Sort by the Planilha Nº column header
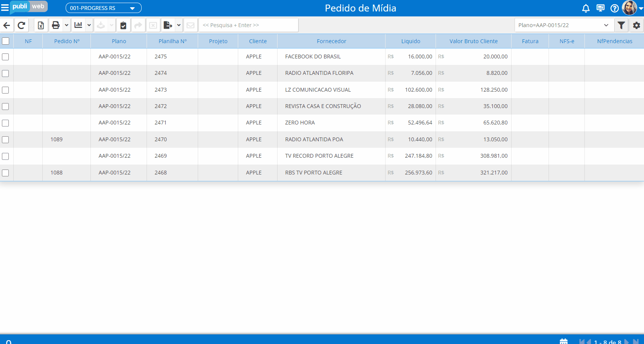Viewport: 644px width, 344px height. click(173, 41)
